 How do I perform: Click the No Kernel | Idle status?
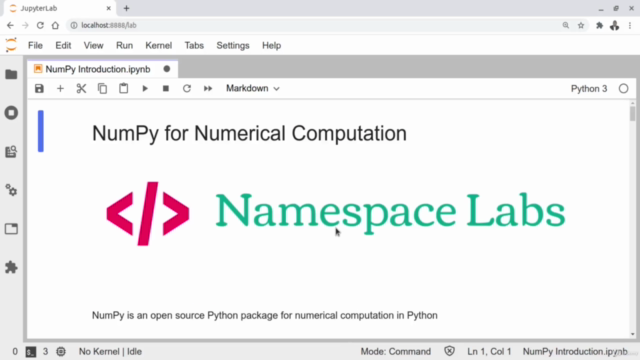(x=110, y=351)
